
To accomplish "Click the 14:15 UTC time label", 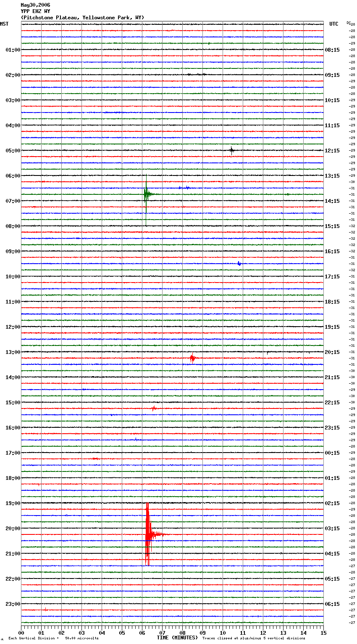I will pos(332,201).
